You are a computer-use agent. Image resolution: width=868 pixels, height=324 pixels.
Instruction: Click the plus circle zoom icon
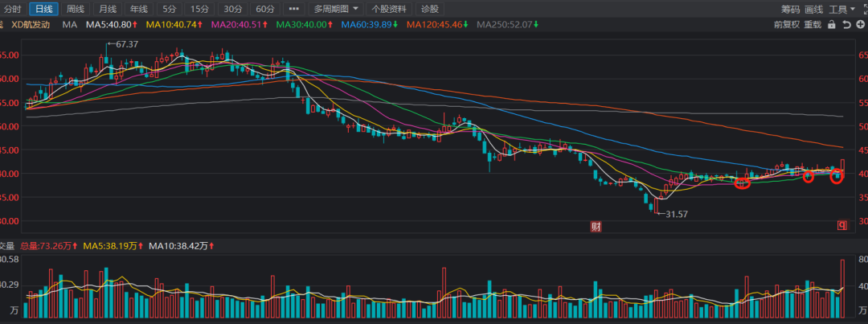(860, 25)
